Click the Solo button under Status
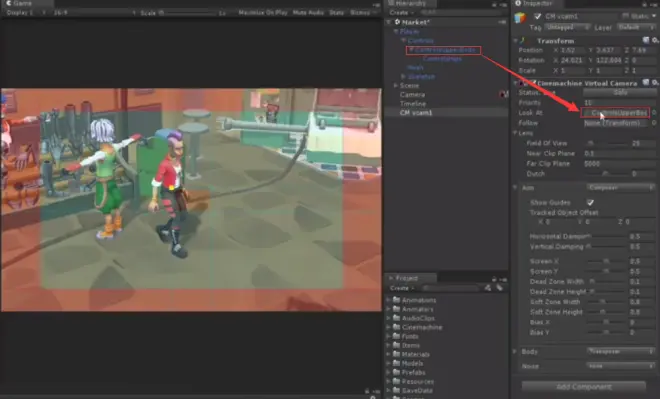 pyautogui.click(x=619, y=92)
